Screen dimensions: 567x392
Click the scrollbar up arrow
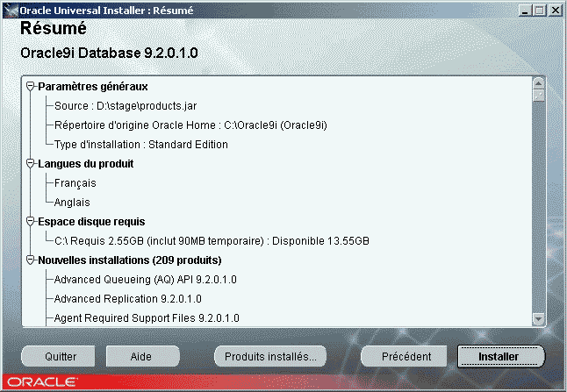[x=539, y=84]
